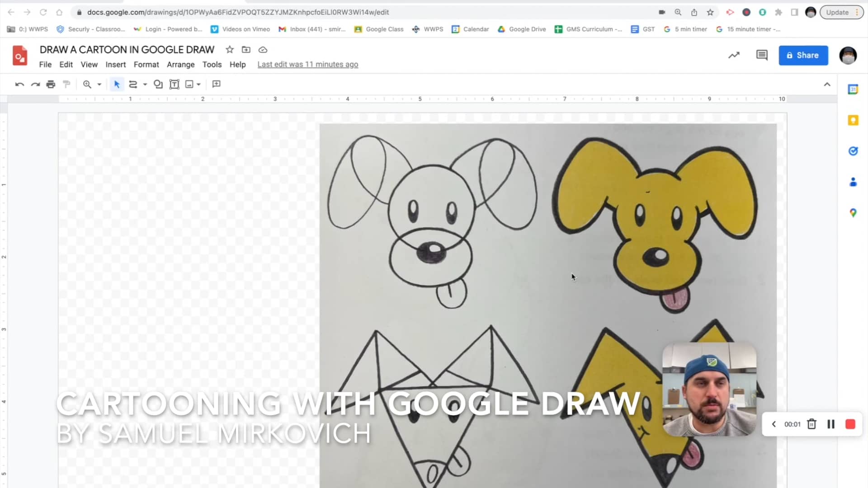Open Google Maps from the side panel
The image size is (868, 488).
click(x=853, y=212)
